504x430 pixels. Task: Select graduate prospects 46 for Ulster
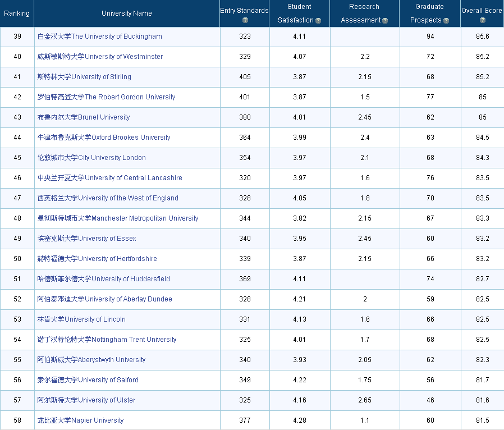coord(430,400)
